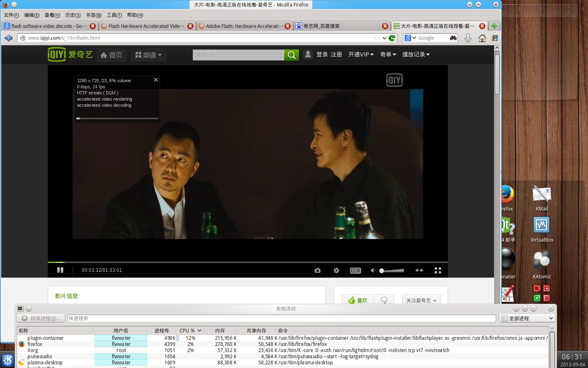This screenshot has height=368, width=588.
Task: Open the search engine selector dropdown
Action: (410, 38)
